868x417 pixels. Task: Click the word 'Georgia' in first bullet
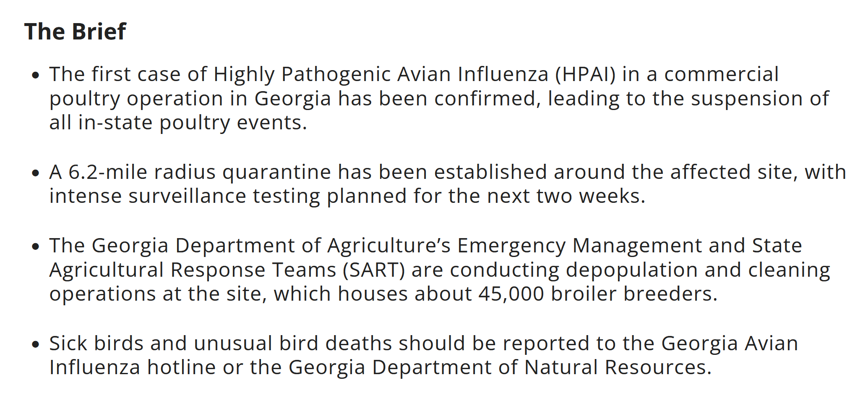[293, 99]
